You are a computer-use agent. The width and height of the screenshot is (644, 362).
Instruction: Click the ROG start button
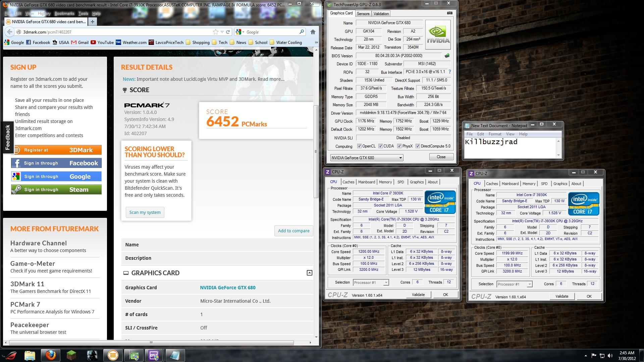[x=9, y=355]
